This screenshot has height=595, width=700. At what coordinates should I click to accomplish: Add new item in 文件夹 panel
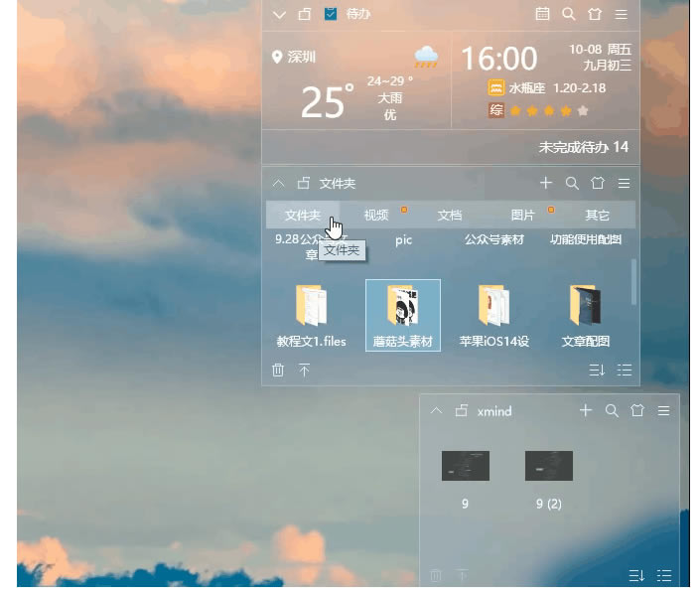pos(545,183)
